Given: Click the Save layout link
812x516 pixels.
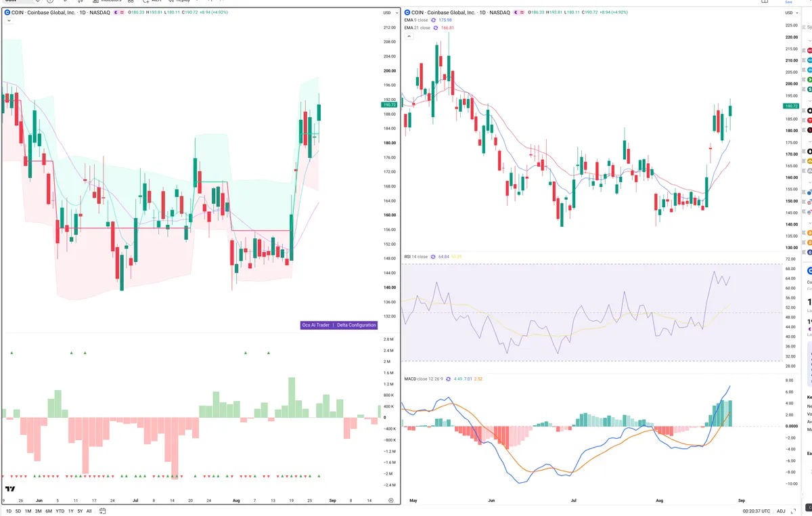Looking at the screenshot, I should 788,2.
